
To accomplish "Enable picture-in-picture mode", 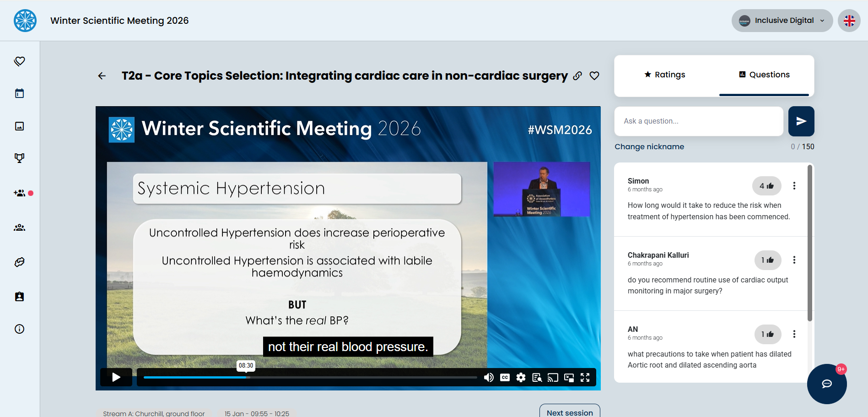I will click(x=569, y=378).
